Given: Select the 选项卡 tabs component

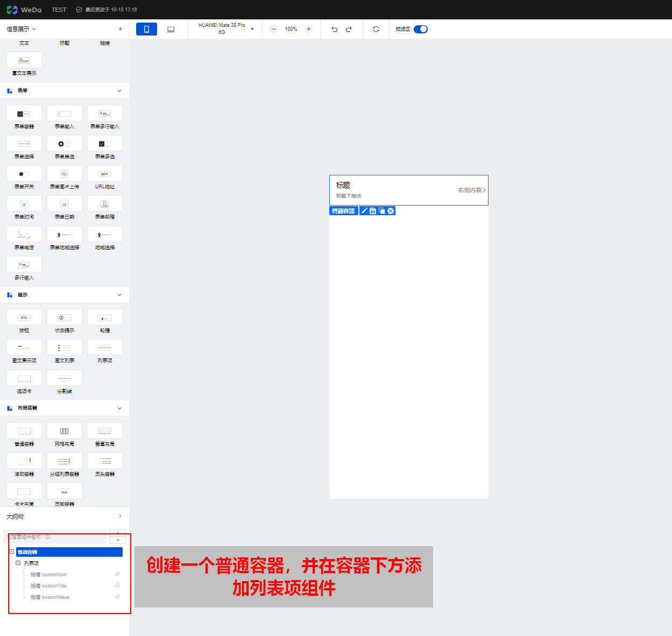Looking at the screenshot, I should coord(24,378).
